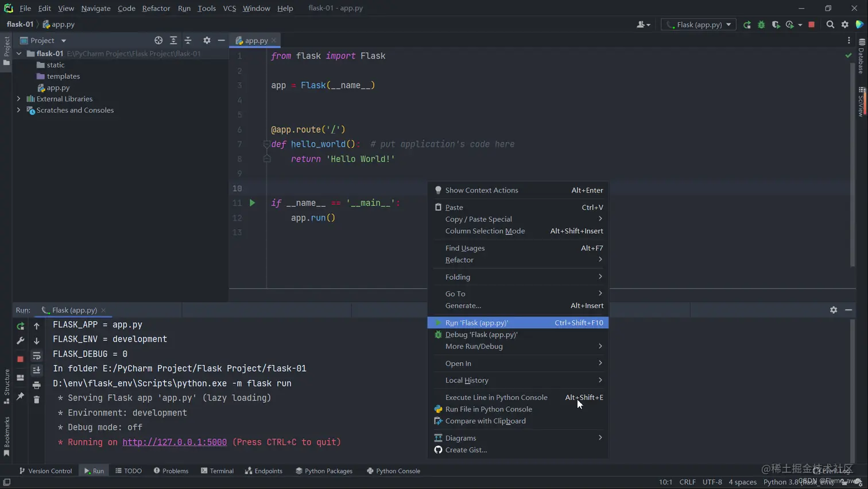
Task: Open Problems tool window
Action: pyautogui.click(x=171, y=471)
